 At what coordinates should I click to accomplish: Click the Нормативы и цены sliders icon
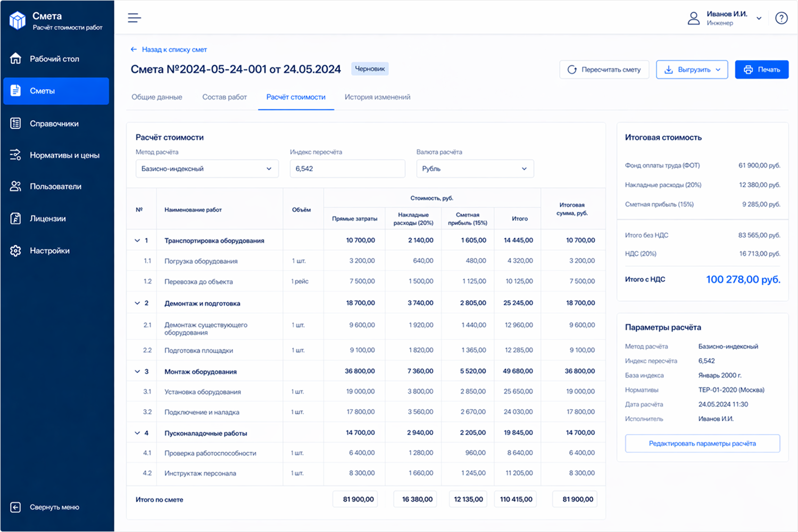point(16,155)
